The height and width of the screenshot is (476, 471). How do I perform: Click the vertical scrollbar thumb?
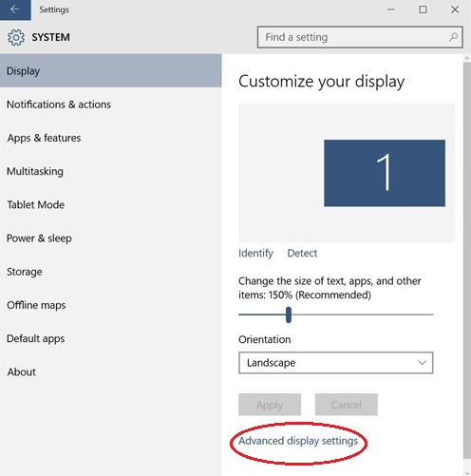(467, 259)
